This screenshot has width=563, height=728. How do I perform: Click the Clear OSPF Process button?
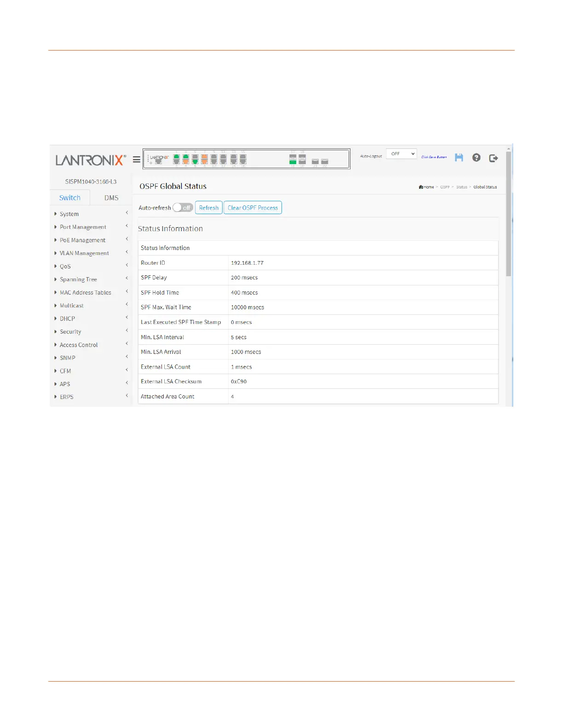coord(253,208)
